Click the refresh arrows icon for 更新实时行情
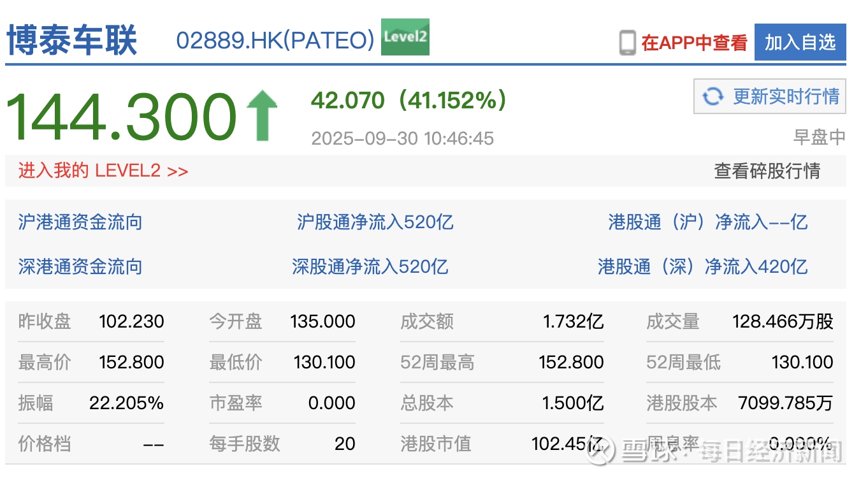 pyautogui.click(x=712, y=97)
